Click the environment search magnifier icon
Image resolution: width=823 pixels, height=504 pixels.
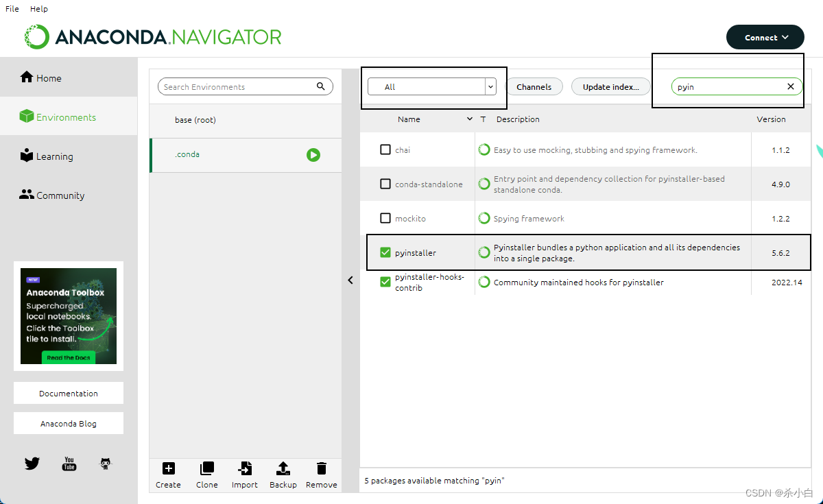pyautogui.click(x=321, y=86)
